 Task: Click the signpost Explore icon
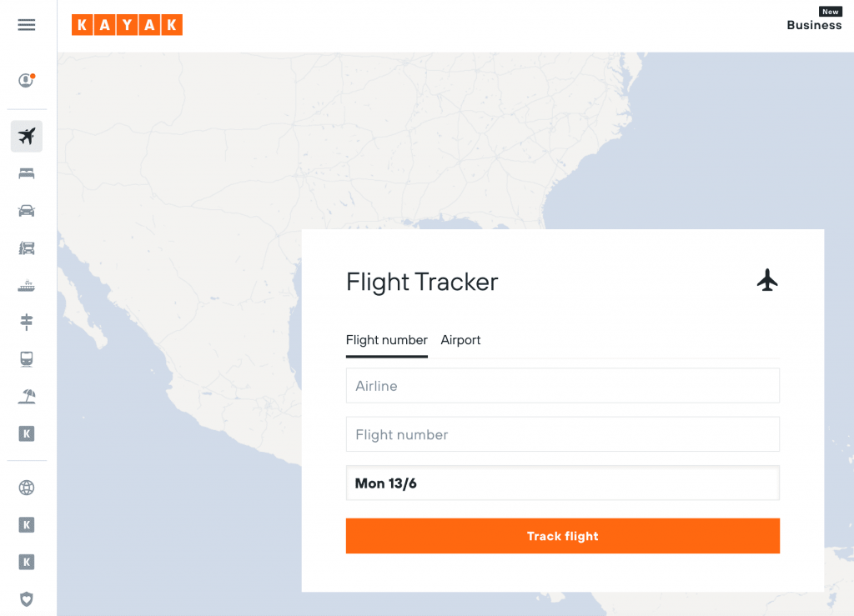tap(27, 322)
